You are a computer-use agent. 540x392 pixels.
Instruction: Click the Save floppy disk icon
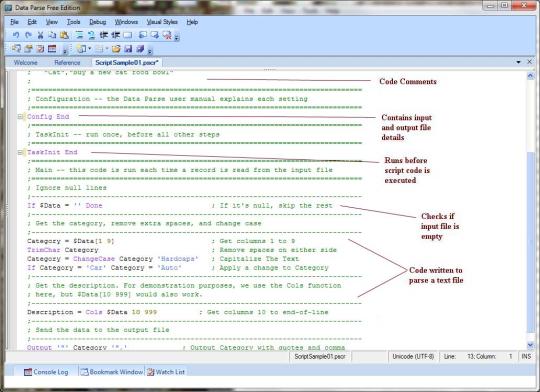tap(128, 49)
